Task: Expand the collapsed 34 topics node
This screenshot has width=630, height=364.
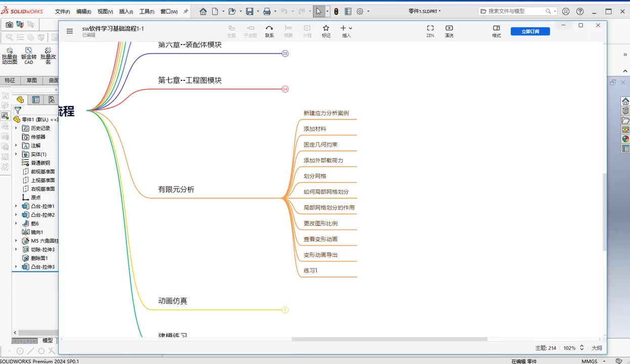Action: click(x=285, y=89)
